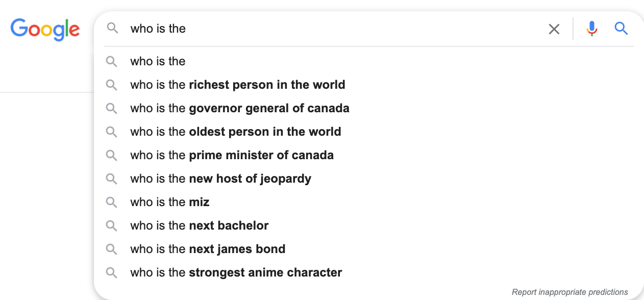
Task: Click the magnifier icon beside 'next james bond'
Action: (x=112, y=249)
